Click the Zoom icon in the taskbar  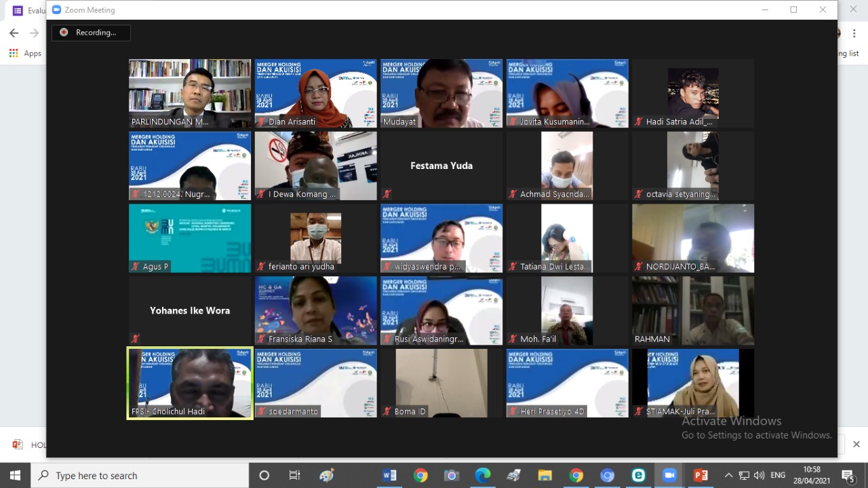point(669,475)
